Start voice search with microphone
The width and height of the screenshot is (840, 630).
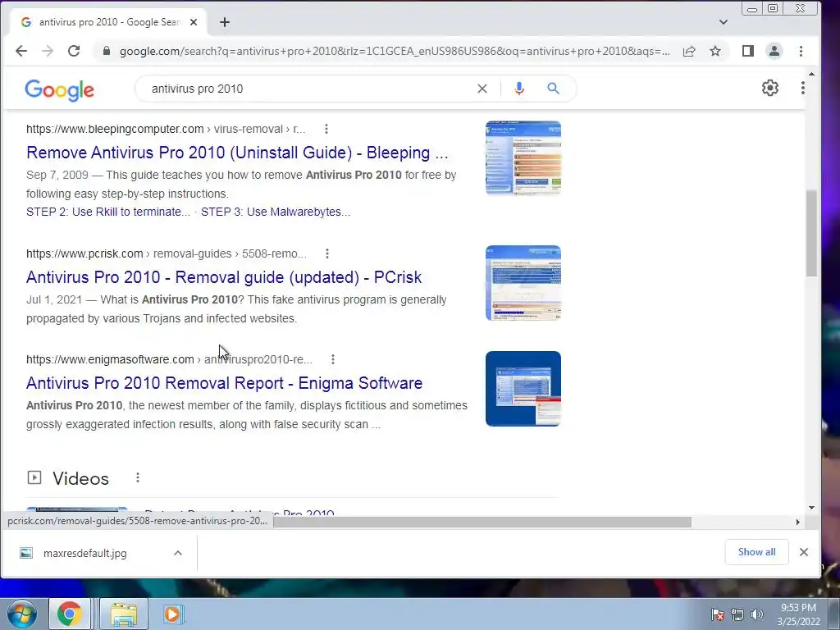point(518,89)
